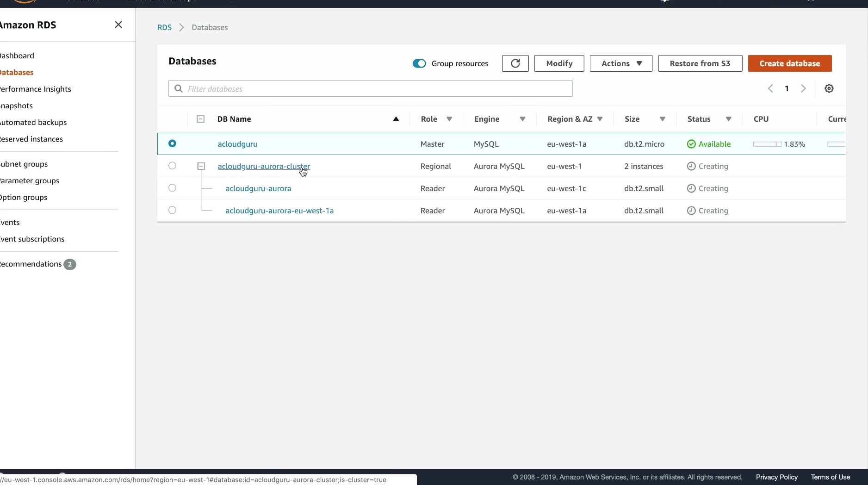Open Dashboard in the sidebar
Screen dimensions: 868x485
17,56
